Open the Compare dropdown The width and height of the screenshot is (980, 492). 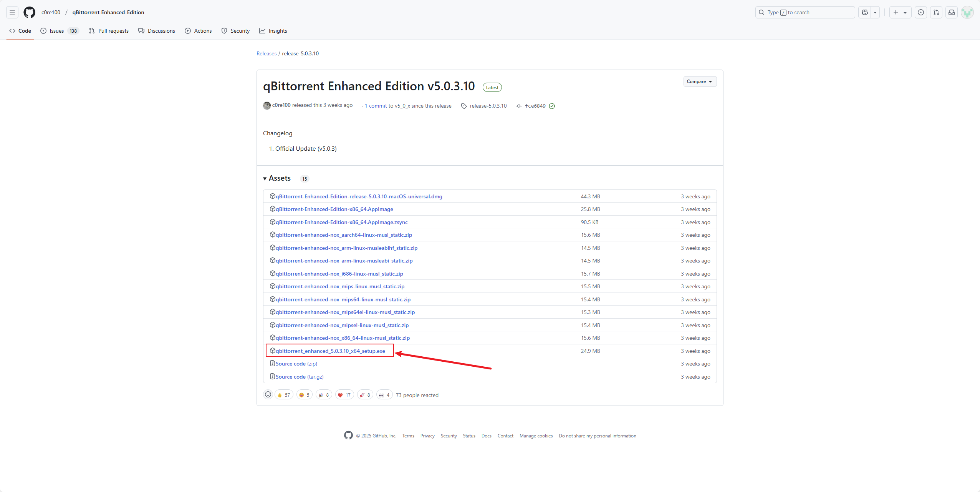coord(699,81)
